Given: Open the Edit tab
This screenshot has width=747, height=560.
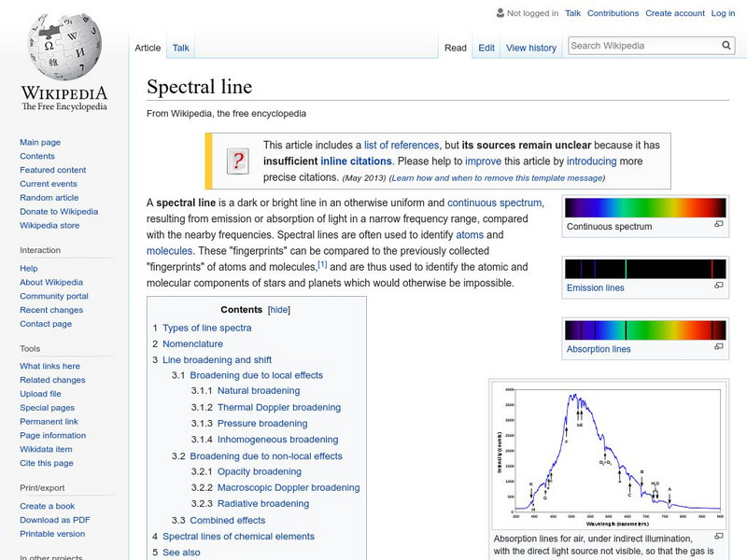Looking at the screenshot, I should click(x=486, y=48).
